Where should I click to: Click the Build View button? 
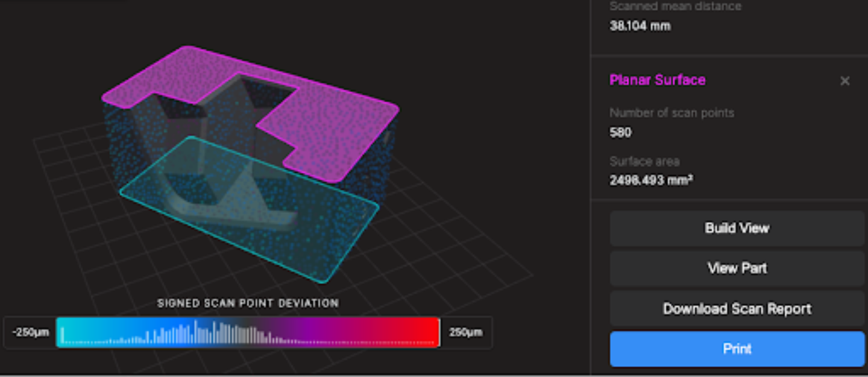(x=737, y=228)
